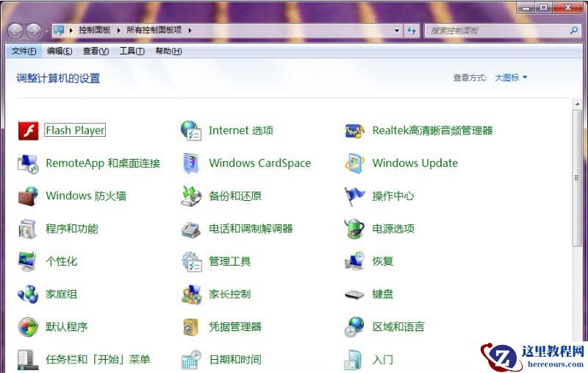Image resolution: width=588 pixels, height=373 pixels.
Task: Open the 工具(T) menu
Action: click(132, 51)
